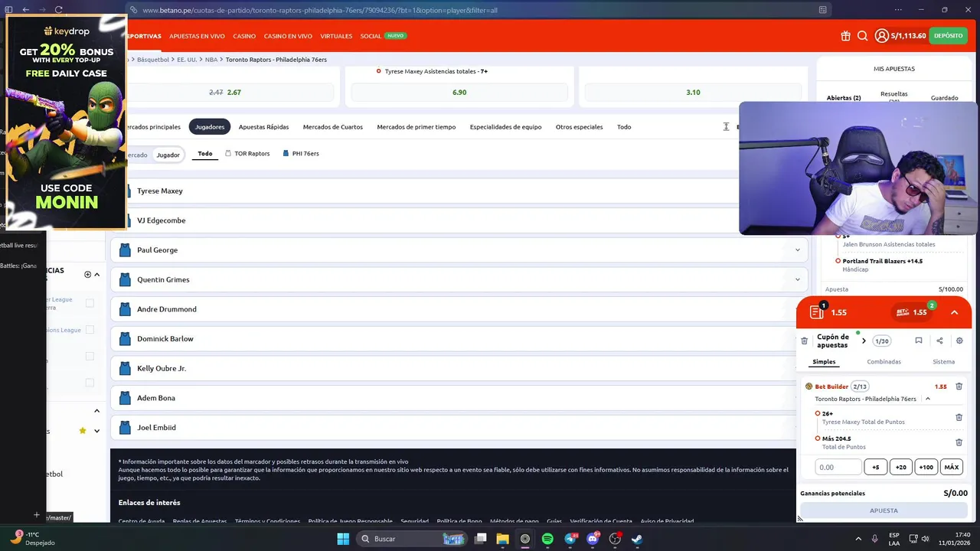Click the bet slip receipt icon
The height and width of the screenshot is (551, 980).
point(817,312)
